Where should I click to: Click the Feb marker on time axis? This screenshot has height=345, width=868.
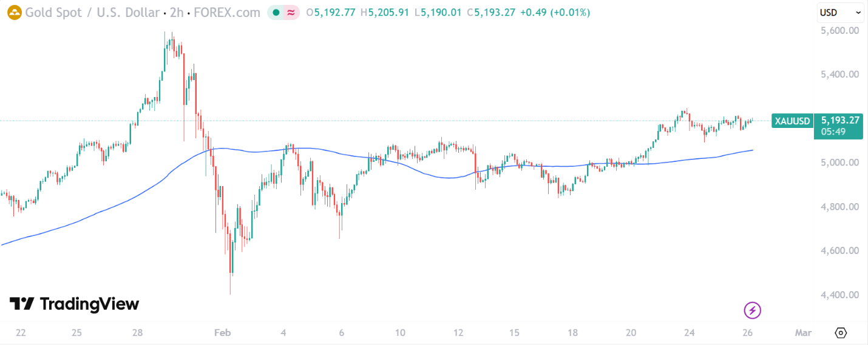pos(223,333)
